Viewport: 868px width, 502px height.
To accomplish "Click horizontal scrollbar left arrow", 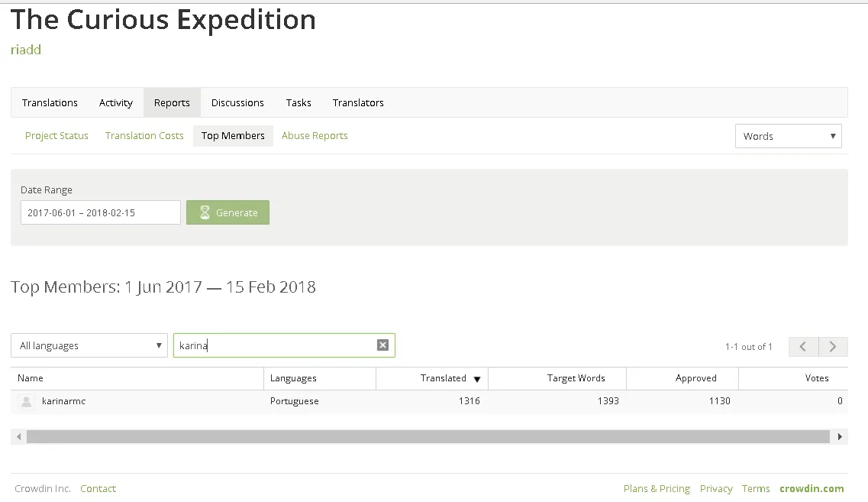I will point(19,436).
